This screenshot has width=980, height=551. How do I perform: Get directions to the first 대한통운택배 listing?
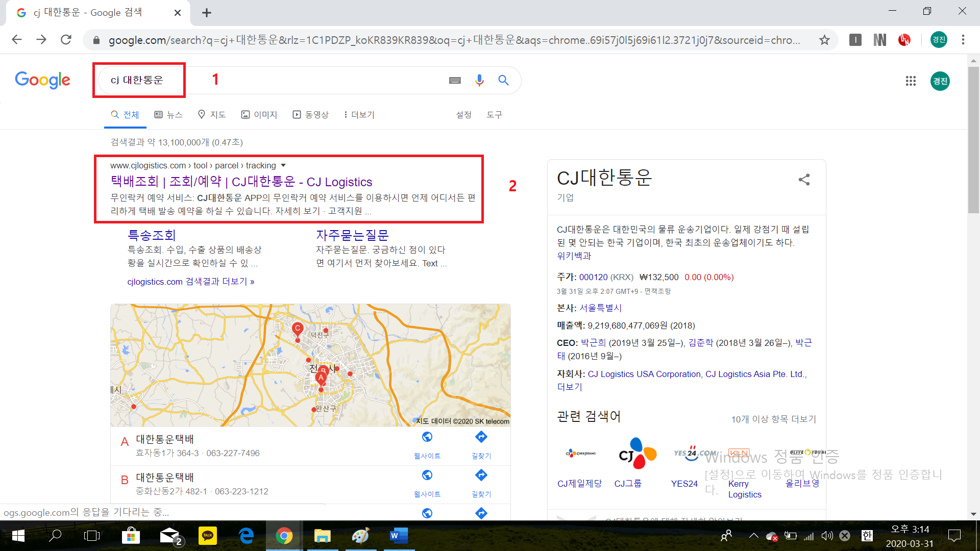(481, 443)
